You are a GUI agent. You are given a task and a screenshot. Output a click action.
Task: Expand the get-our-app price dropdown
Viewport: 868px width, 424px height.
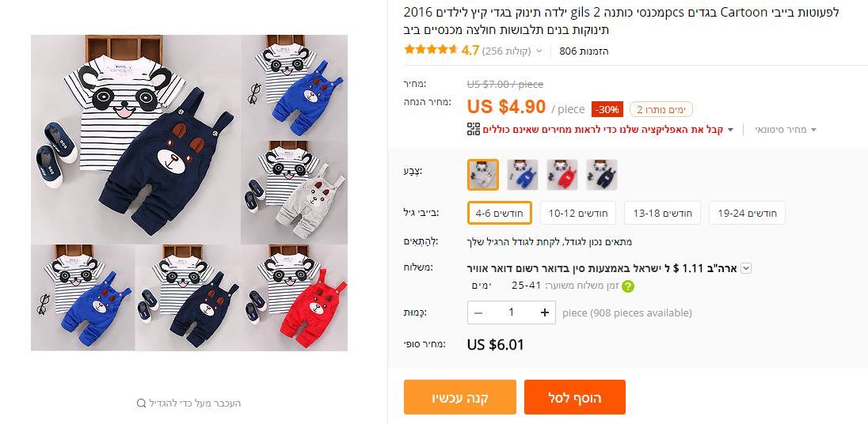730,130
